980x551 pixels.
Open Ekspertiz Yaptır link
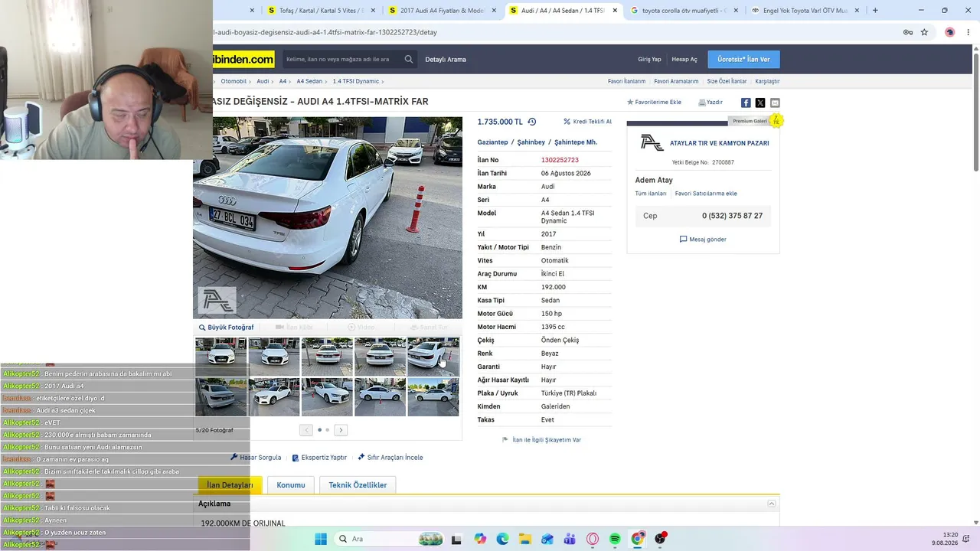click(319, 458)
